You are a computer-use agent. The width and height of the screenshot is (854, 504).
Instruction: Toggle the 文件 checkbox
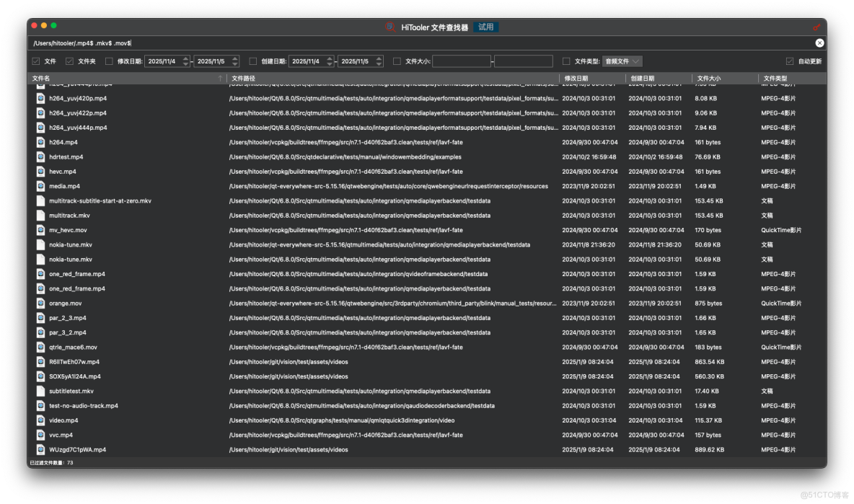[x=36, y=61]
